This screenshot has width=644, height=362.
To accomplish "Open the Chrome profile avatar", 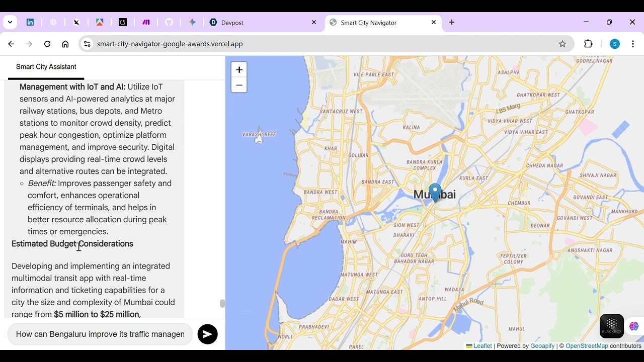I will [615, 44].
